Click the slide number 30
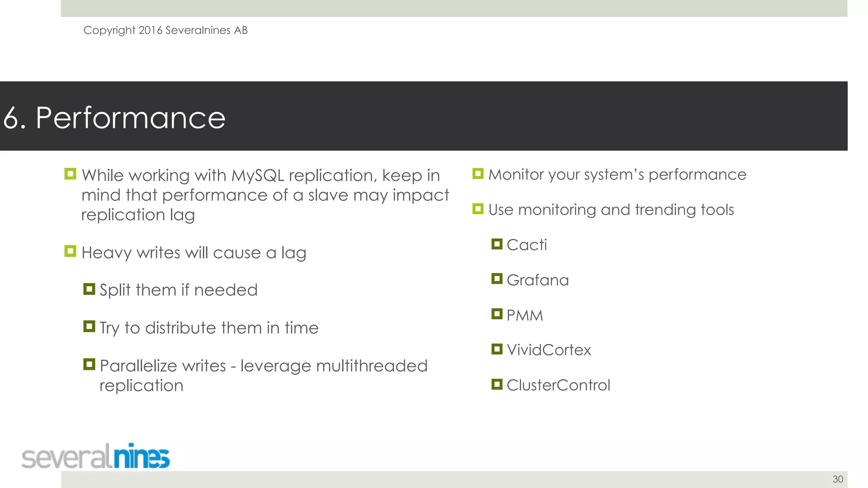 [x=837, y=479]
